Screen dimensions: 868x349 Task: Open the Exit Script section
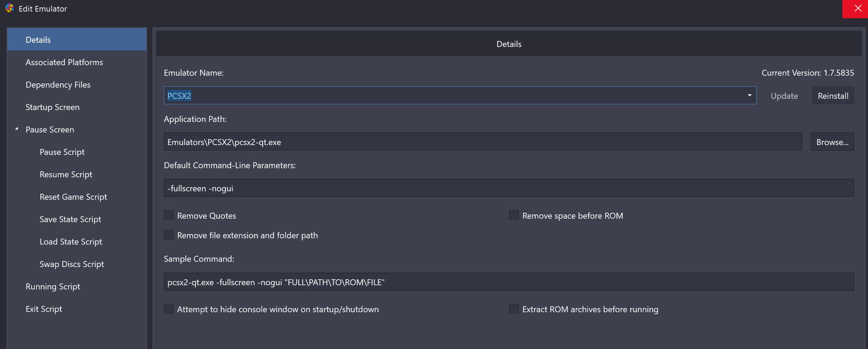(77, 309)
